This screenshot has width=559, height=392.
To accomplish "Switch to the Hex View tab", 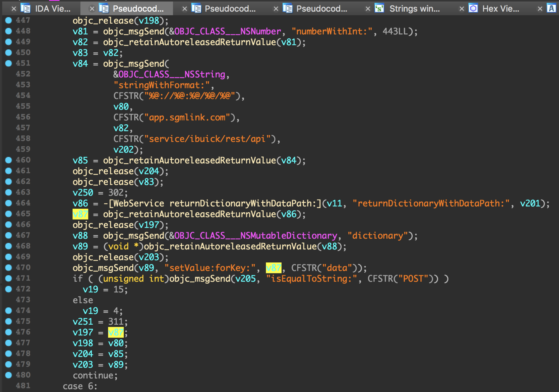I will (501, 9).
